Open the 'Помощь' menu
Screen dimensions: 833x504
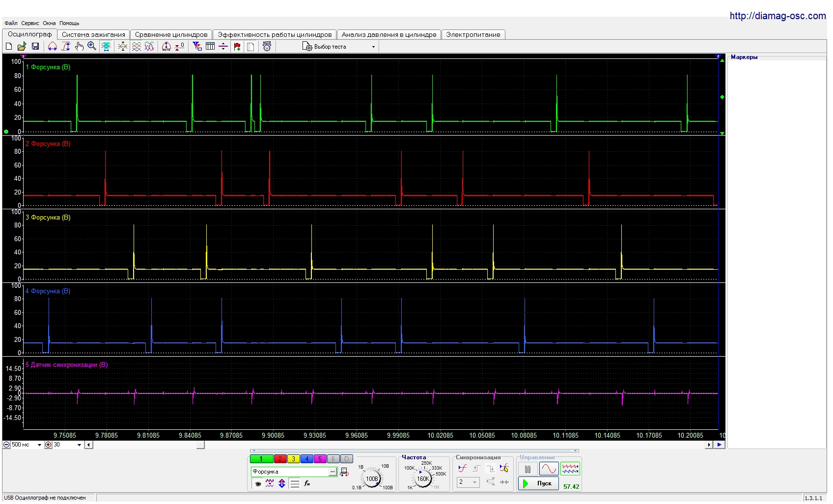(x=69, y=23)
